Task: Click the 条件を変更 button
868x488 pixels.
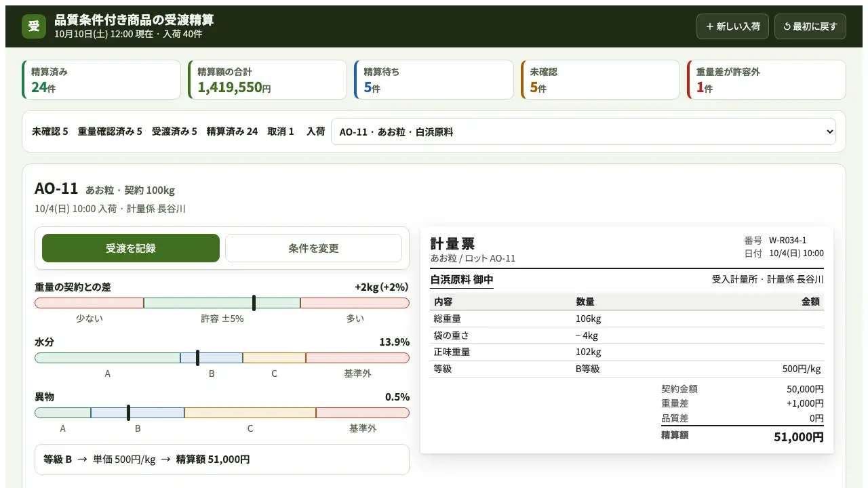Action: [313, 248]
